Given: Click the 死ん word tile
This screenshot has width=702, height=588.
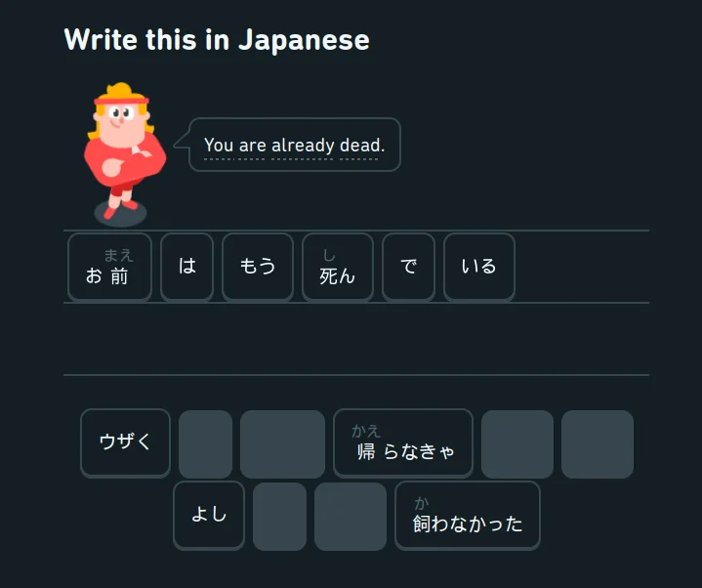Looking at the screenshot, I should (338, 267).
